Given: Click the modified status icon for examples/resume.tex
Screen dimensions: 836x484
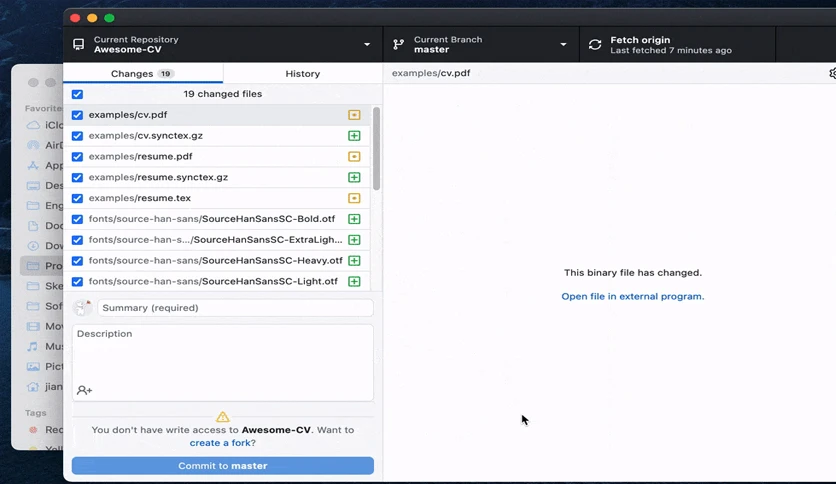Looking at the screenshot, I should (354, 198).
